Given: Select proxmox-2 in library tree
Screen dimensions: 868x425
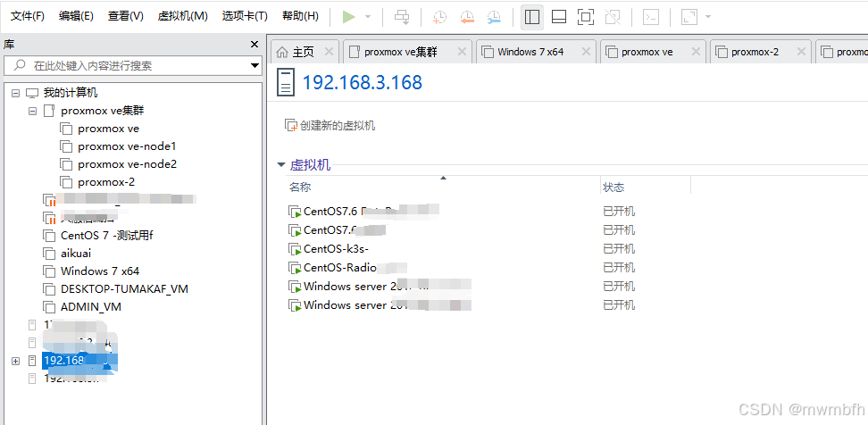Looking at the screenshot, I should pos(106,182).
